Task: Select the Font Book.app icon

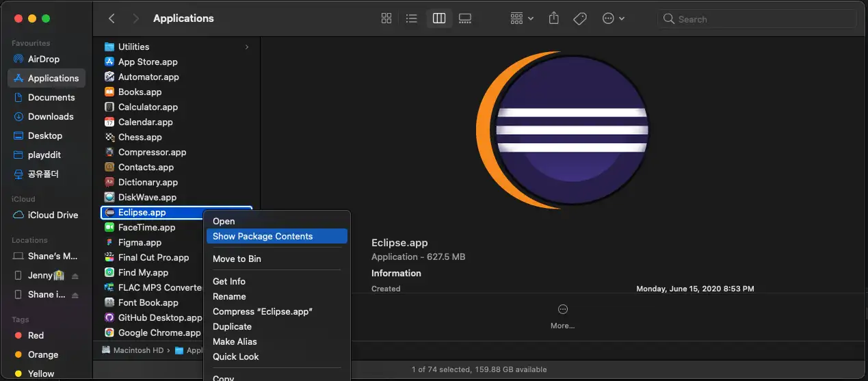Action: coord(109,302)
